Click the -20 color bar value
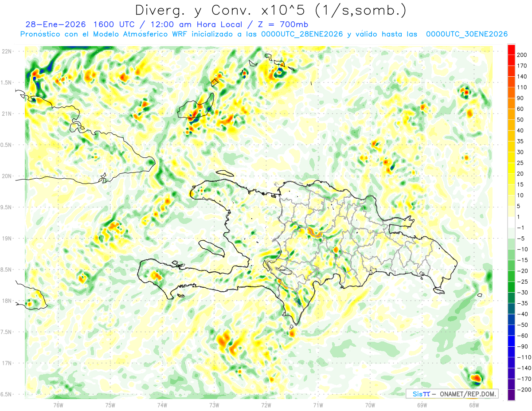 pos(523,271)
